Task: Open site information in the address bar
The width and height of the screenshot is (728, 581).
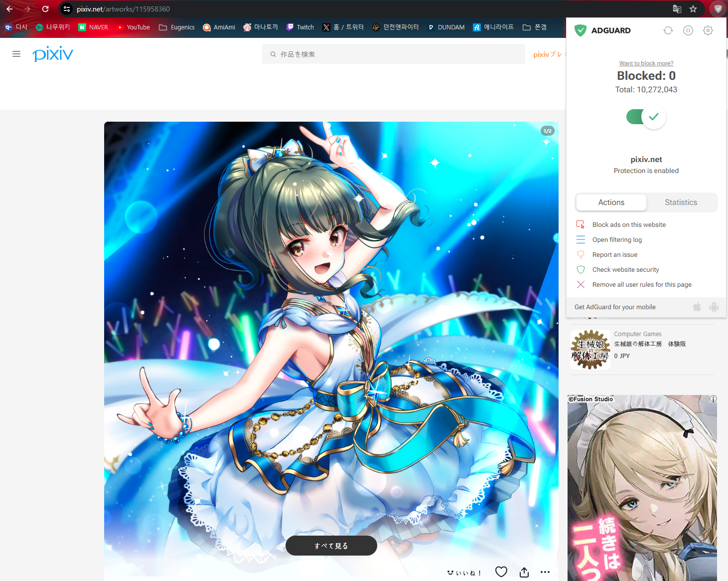Action: click(x=66, y=9)
